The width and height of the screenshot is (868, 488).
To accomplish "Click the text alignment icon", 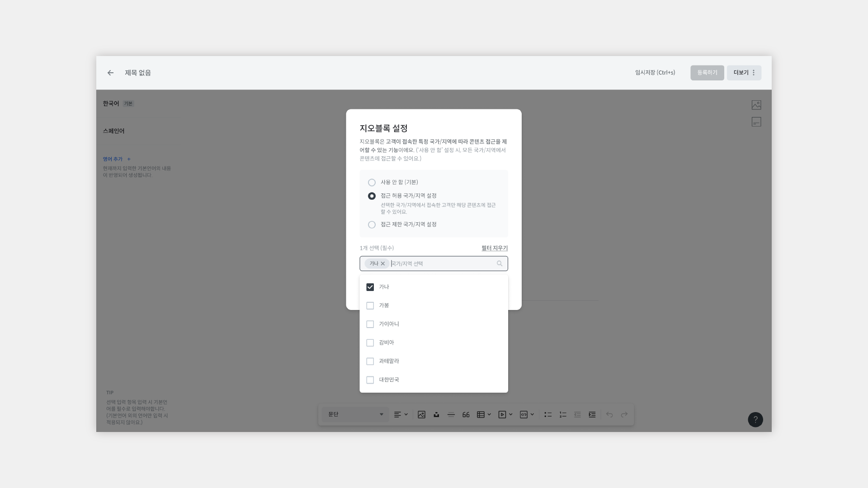I will [397, 414].
